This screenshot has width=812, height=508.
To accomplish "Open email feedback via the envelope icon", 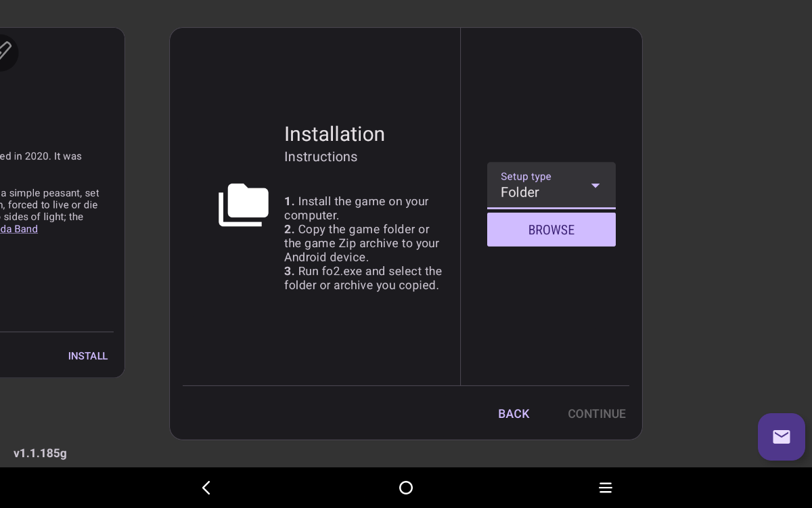I will pyautogui.click(x=781, y=437).
